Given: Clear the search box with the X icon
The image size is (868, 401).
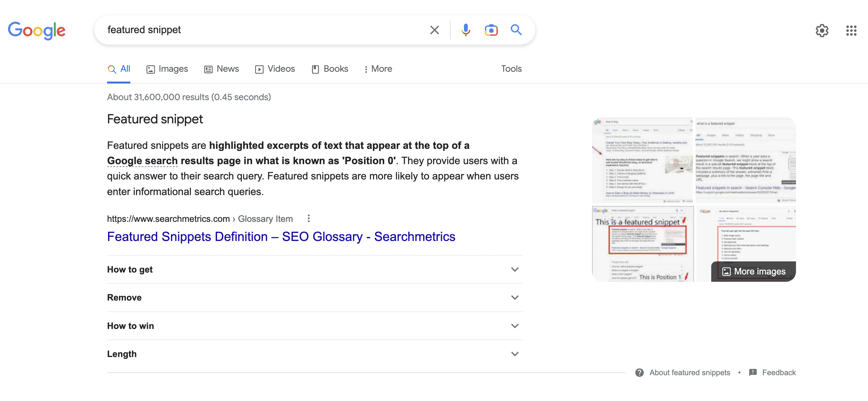Looking at the screenshot, I should pos(434,30).
